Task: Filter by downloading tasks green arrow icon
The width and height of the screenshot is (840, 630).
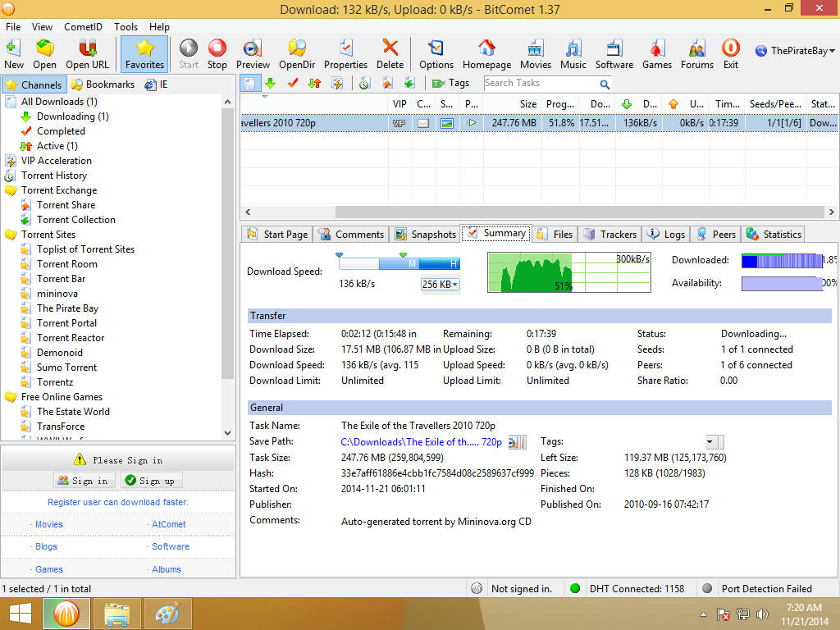Action: pos(271,83)
